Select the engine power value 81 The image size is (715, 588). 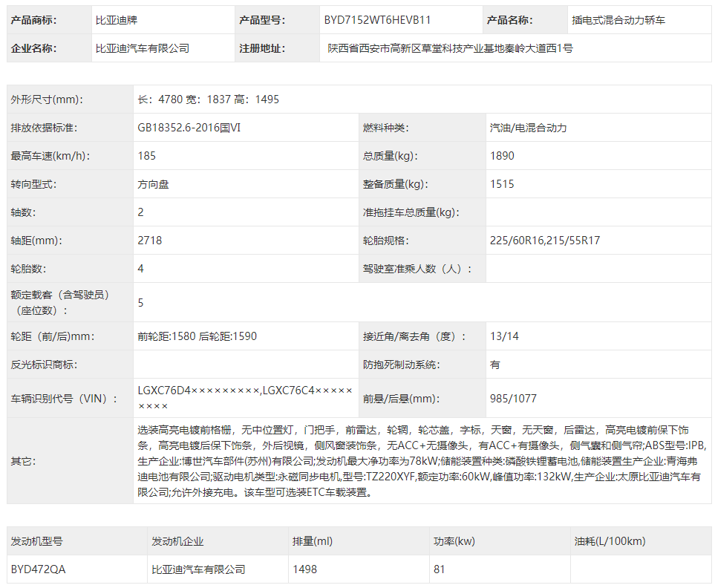tap(439, 569)
